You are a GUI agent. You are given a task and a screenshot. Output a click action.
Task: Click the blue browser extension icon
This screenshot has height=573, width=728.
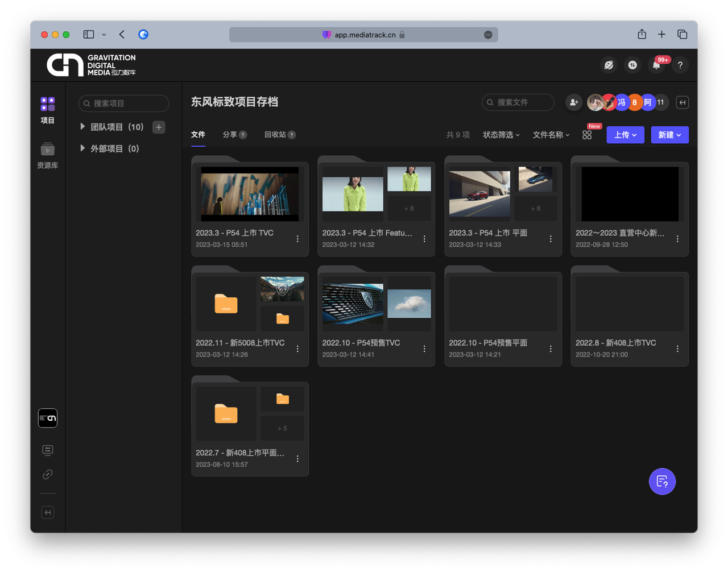(x=143, y=35)
